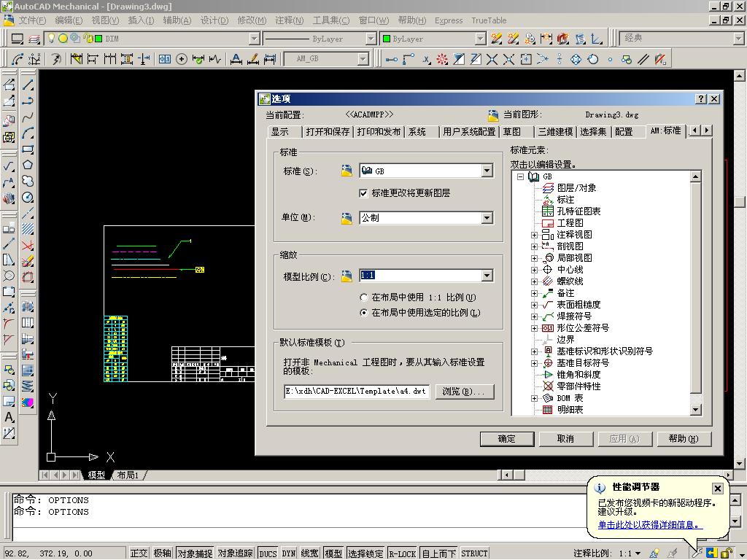Open the Express menu

click(449, 20)
